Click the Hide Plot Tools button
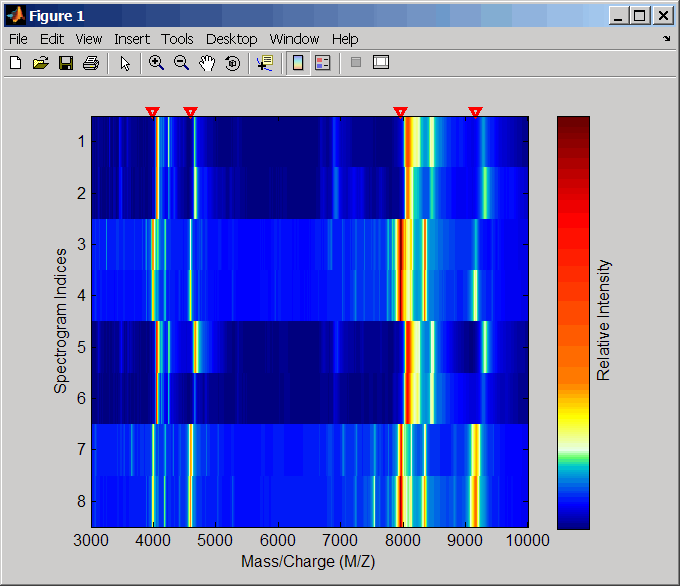This screenshot has width=680, height=586. (355, 63)
